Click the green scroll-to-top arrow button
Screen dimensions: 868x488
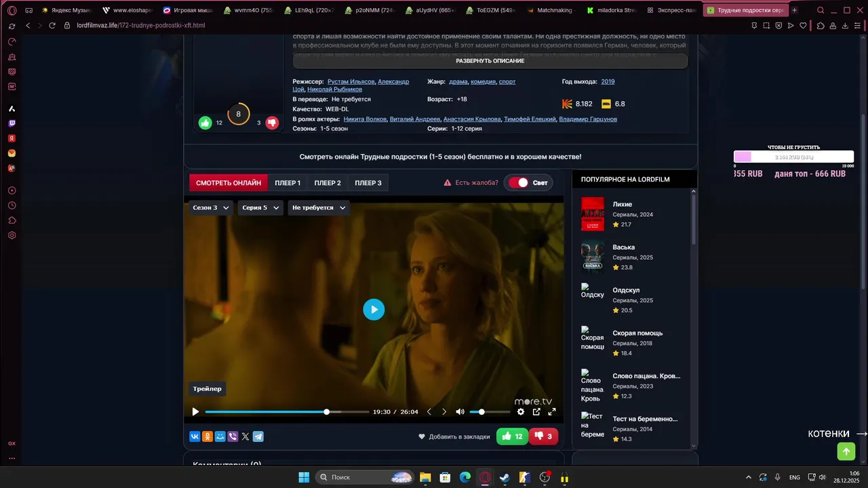846,451
